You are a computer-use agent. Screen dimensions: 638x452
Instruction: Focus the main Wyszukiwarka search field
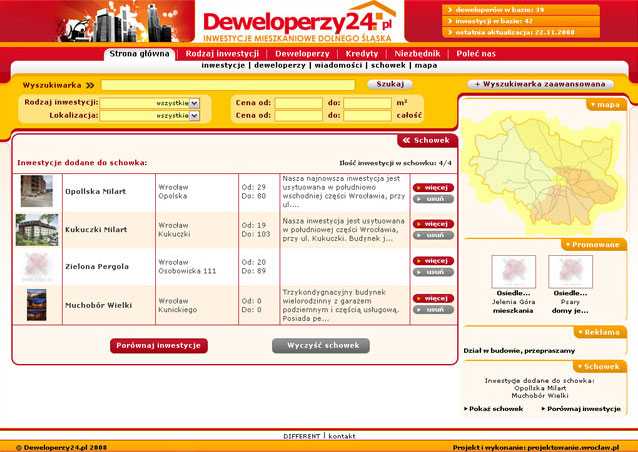[x=228, y=85]
